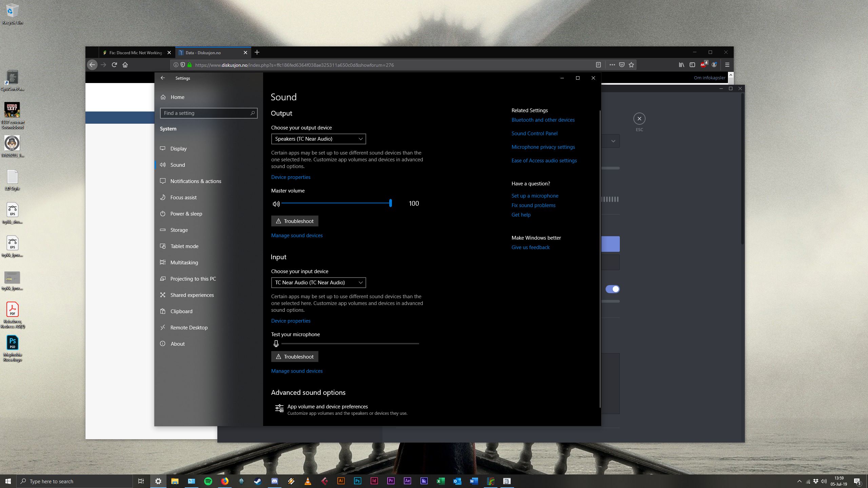Click Firefox home button

[125, 65]
